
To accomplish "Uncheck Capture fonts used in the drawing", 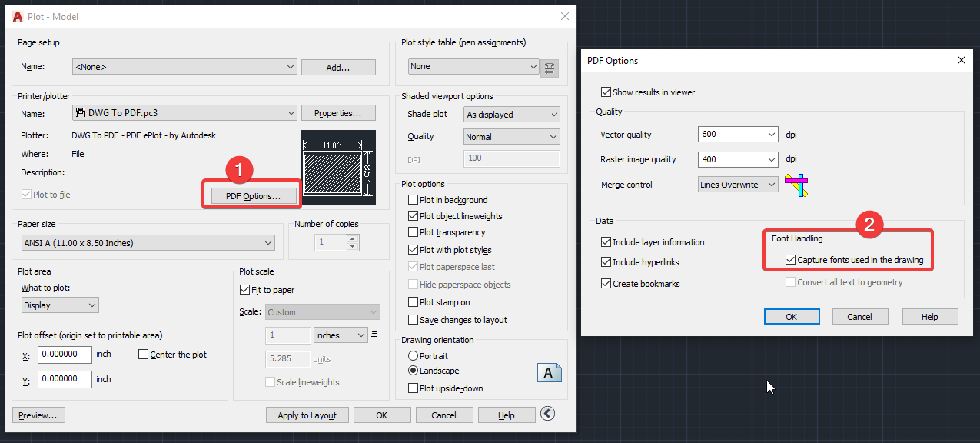I will point(790,260).
